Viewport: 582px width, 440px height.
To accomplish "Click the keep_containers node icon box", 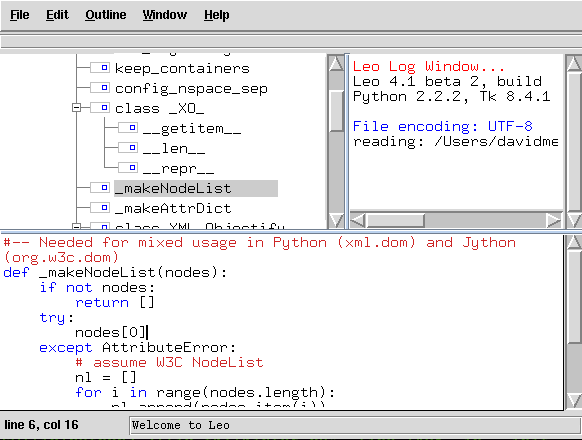I will pyautogui.click(x=100, y=68).
